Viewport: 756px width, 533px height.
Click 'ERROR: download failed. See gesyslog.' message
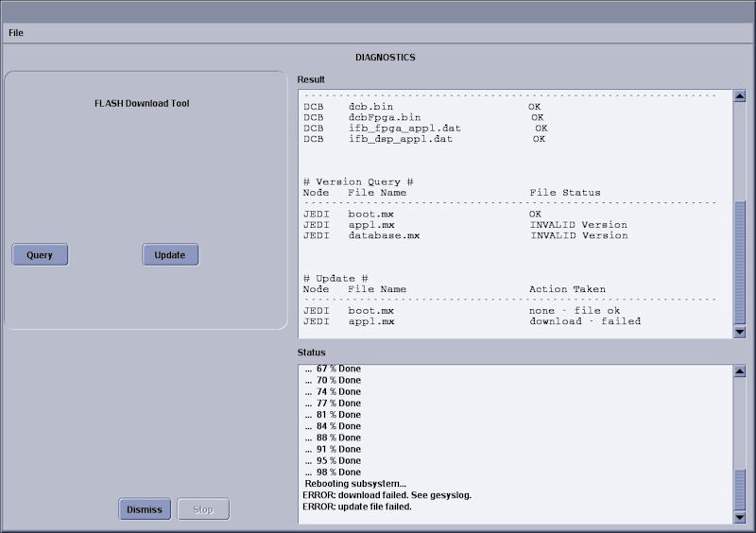click(x=387, y=495)
